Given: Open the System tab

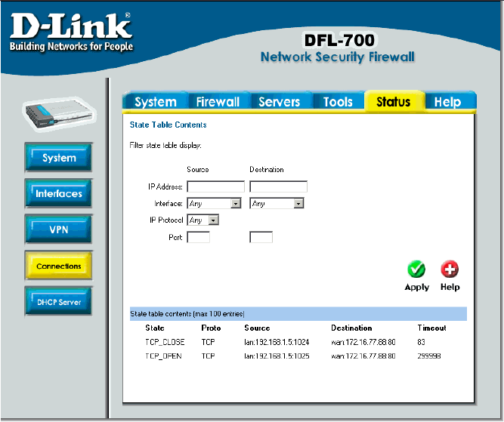Looking at the screenshot, I should click(x=156, y=102).
